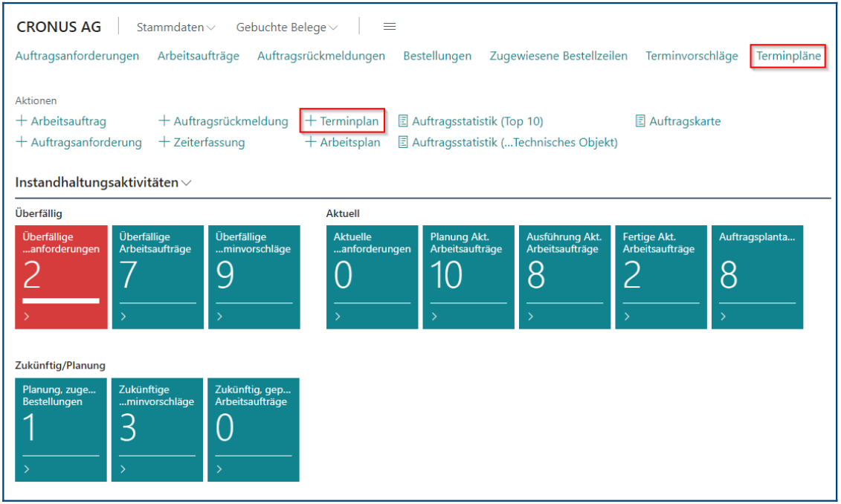This screenshot has width=841, height=504.
Task: Click arrow on Fertige Akt. Arbeitsaufträge tile
Action: [626, 317]
